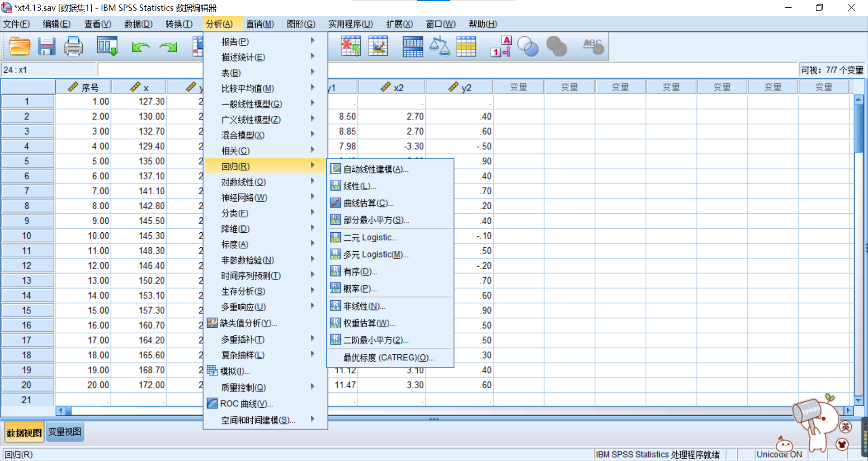Select 部分最小平方(S) option

point(390,220)
